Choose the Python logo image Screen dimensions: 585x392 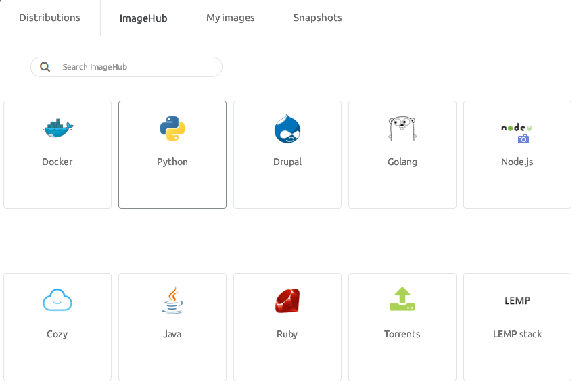172,128
